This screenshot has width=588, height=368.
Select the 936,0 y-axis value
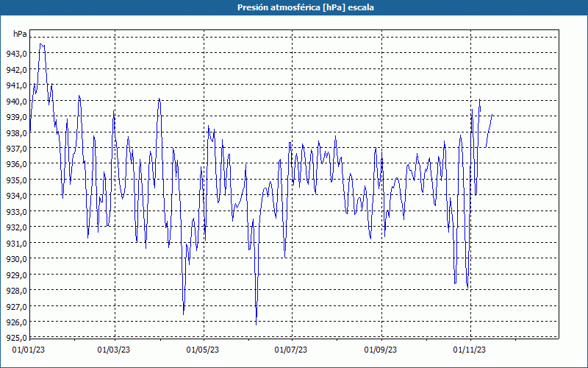[x=16, y=164]
